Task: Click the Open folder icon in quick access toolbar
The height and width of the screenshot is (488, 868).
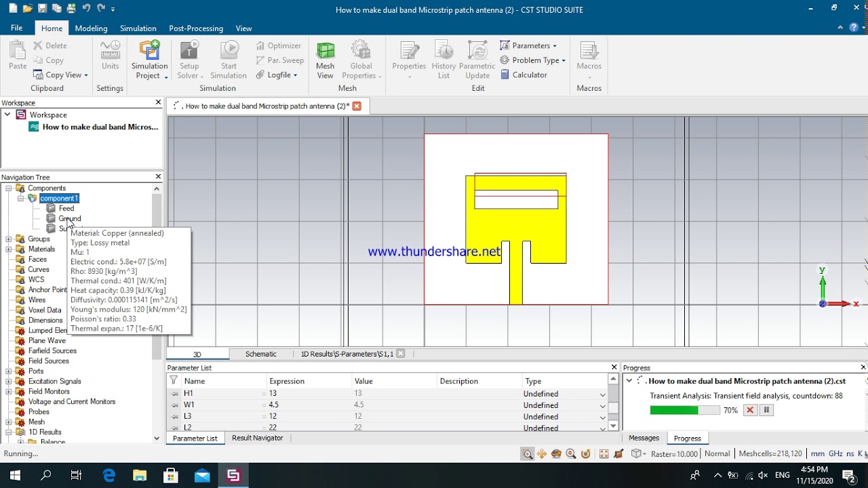Action: pyautogui.click(x=28, y=9)
